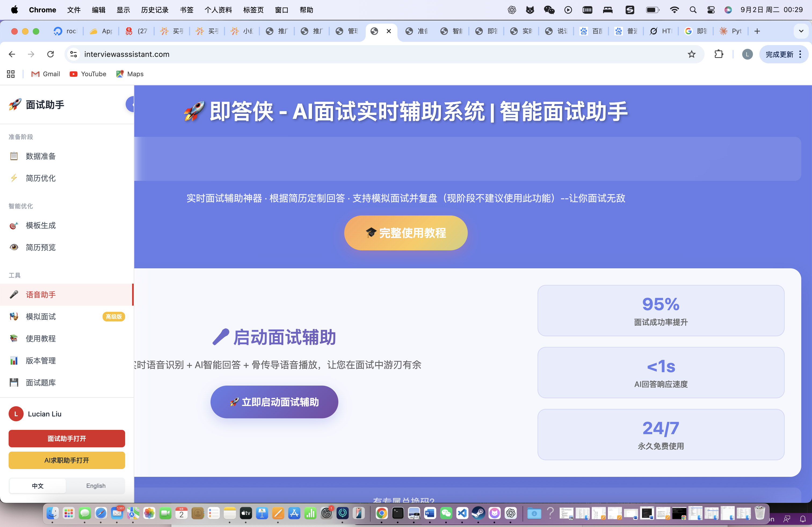Open the 历史记录 menu in the menu bar

(155, 10)
